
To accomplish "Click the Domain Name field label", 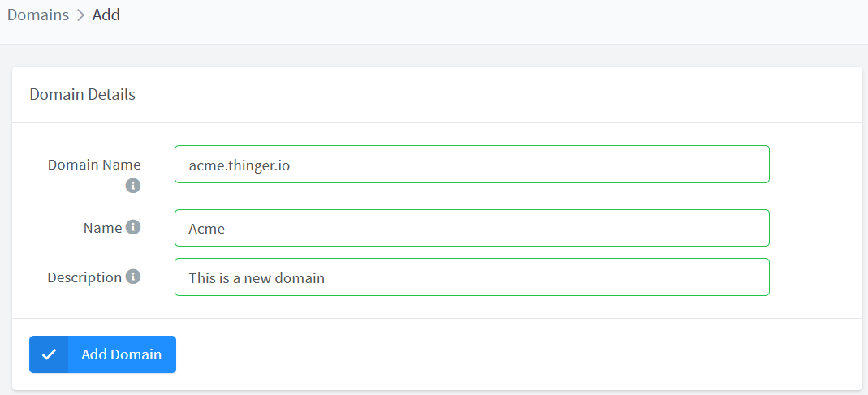I will pyautogui.click(x=94, y=165).
